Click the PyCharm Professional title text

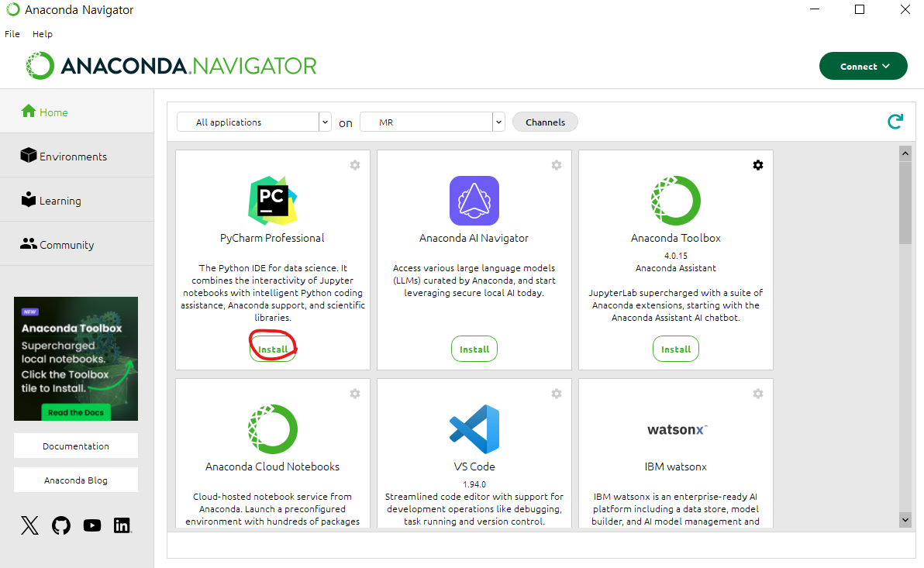272,238
